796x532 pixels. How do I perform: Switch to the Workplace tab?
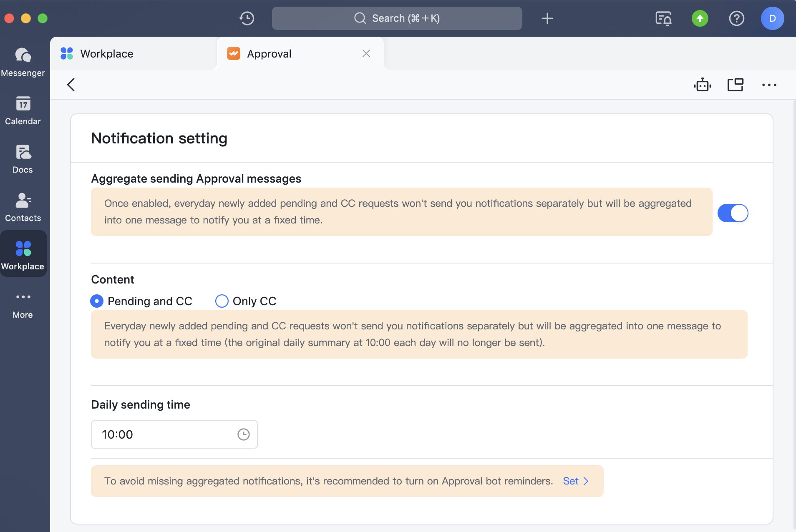pos(106,53)
